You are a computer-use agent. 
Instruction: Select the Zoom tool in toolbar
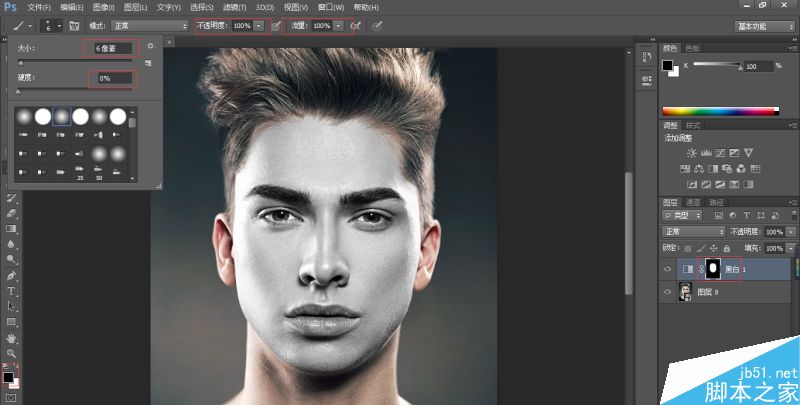[x=11, y=353]
